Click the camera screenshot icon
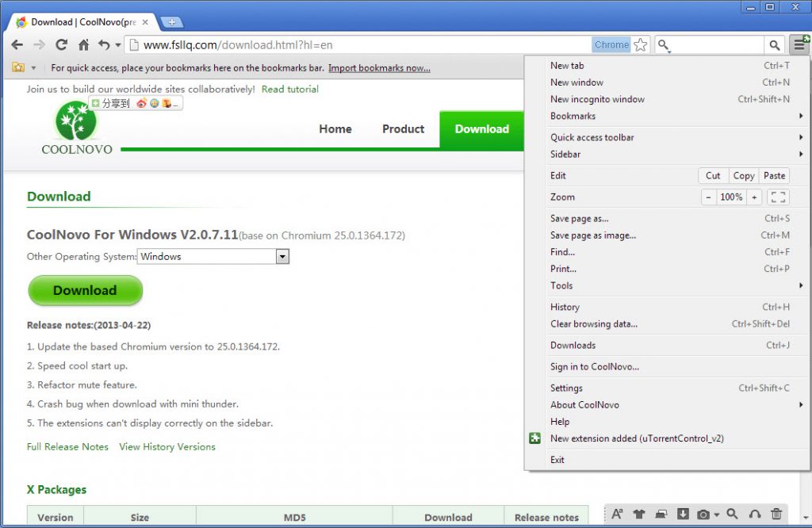812x528 pixels. point(703,514)
